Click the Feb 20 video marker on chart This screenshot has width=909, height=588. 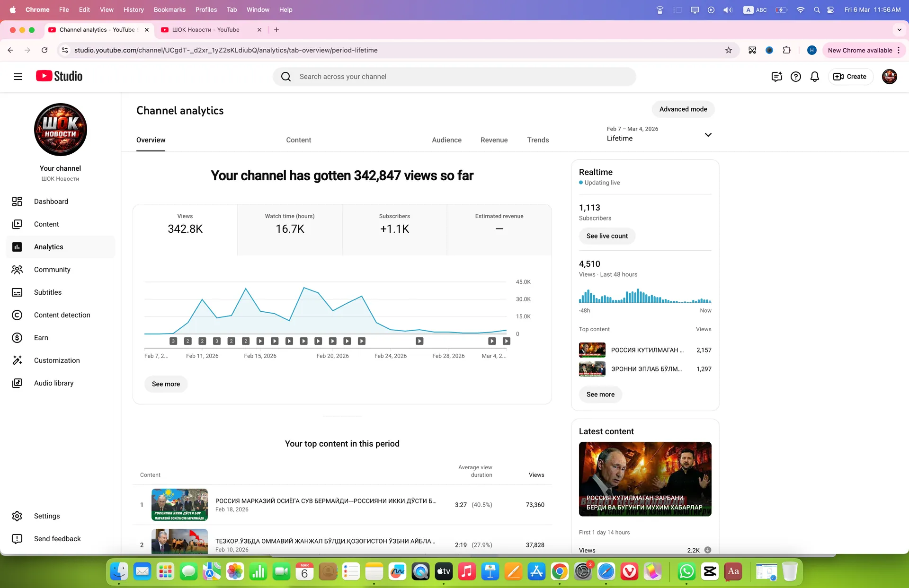(x=333, y=341)
